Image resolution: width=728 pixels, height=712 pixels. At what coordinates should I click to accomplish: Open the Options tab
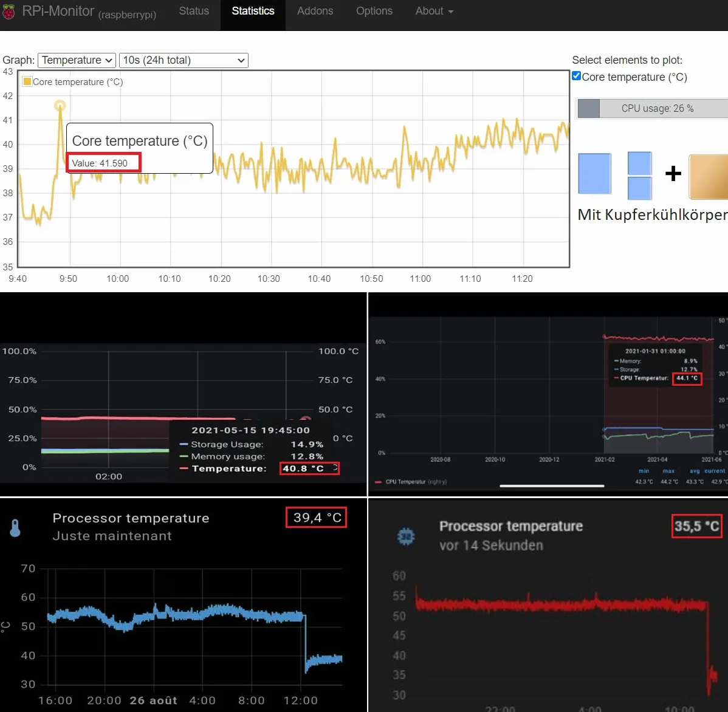click(374, 11)
